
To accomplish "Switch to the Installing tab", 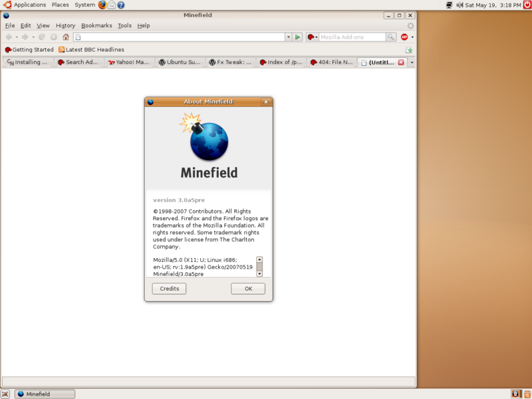I will coord(29,63).
